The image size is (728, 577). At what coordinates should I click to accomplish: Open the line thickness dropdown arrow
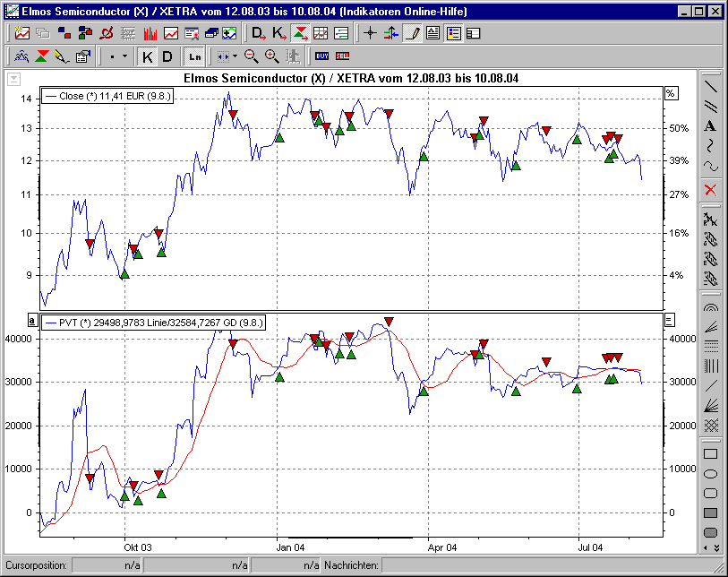(126, 55)
